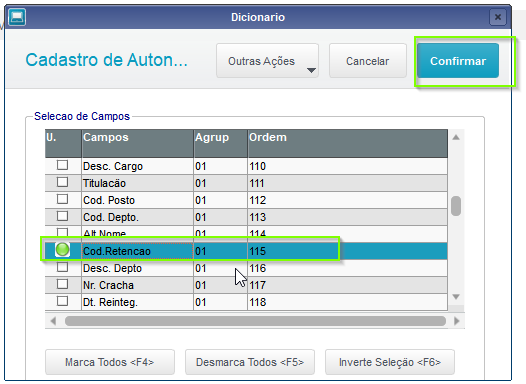Click Ordem value 118
The height and width of the screenshot is (384, 526).
258,302
